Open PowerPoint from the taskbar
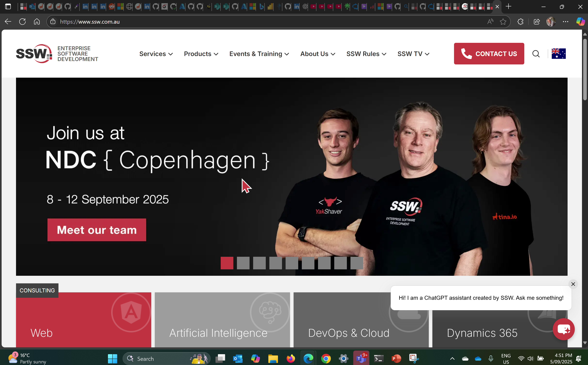 (x=396, y=358)
